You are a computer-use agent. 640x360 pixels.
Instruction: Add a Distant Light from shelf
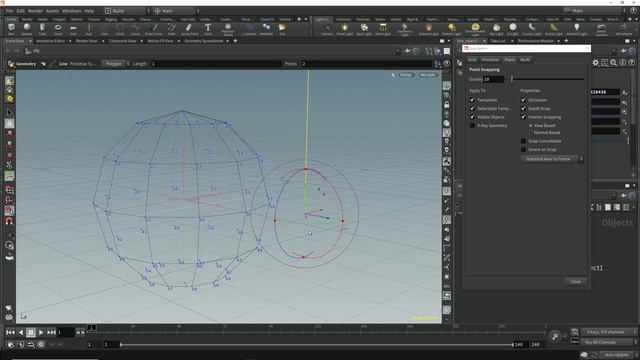click(451, 29)
